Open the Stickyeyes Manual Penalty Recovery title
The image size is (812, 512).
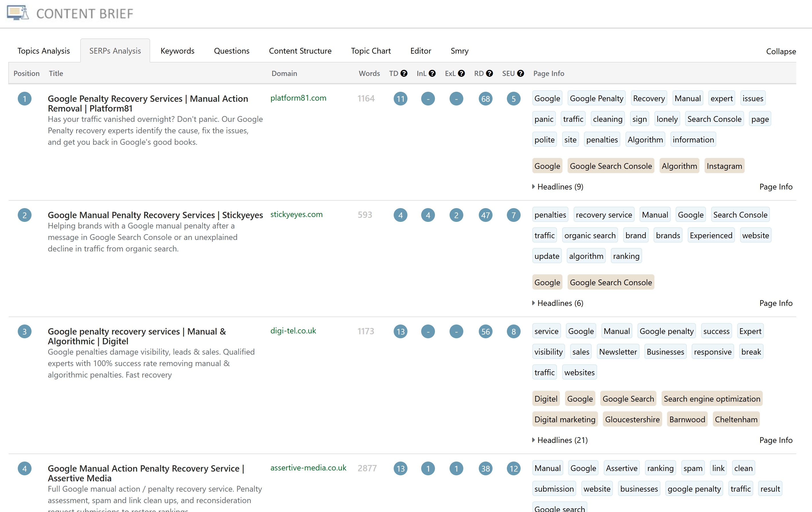tap(156, 215)
